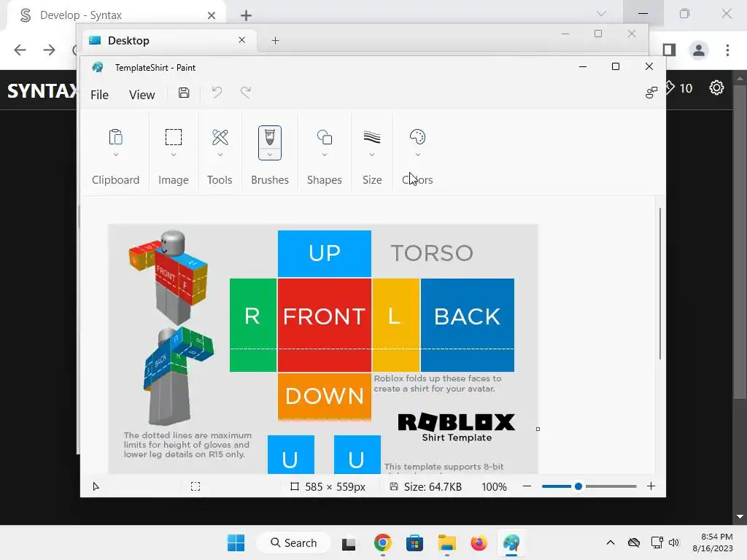Close the Develop - Syntax tab
Screen dimensions: 747x560
[x=212, y=15]
